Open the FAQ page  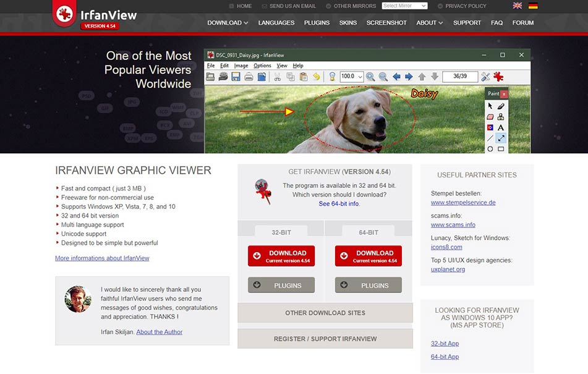pyautogui.click(x=497, y=22)
